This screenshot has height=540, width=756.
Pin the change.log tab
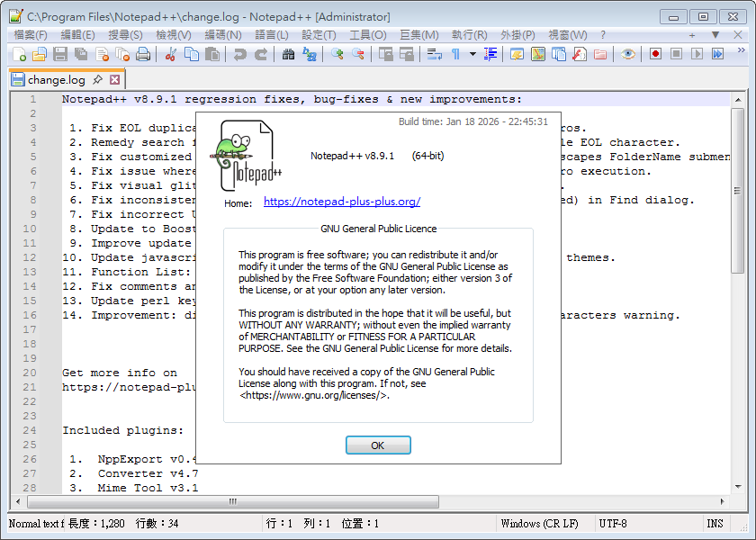[98, 79]
